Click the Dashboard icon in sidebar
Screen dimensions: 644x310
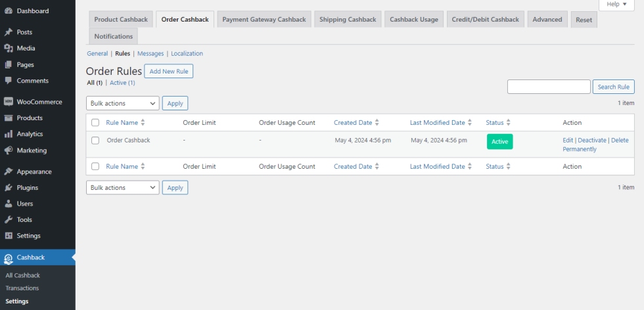point(9,11)
